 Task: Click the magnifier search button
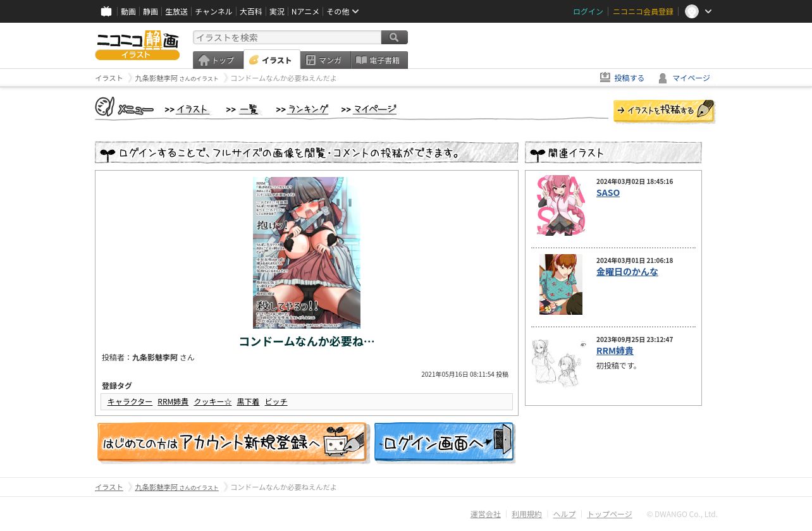[395, 37]
